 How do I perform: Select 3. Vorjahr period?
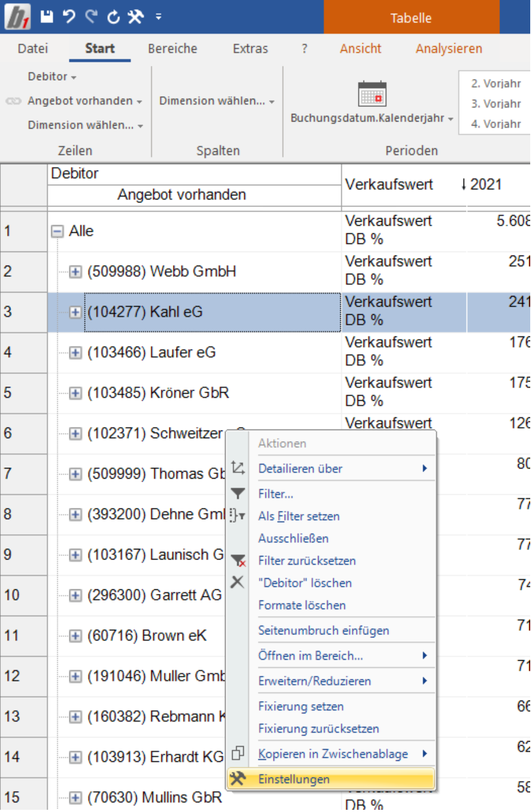point(496,104)
